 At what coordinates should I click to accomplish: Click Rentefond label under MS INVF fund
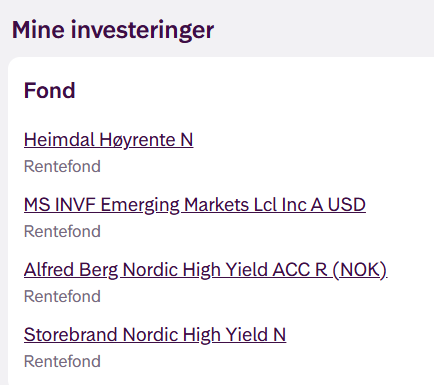pos(62,231)
